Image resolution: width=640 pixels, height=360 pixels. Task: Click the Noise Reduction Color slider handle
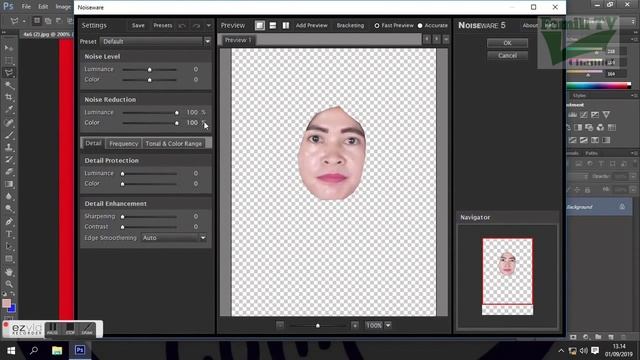click(177, 123)
